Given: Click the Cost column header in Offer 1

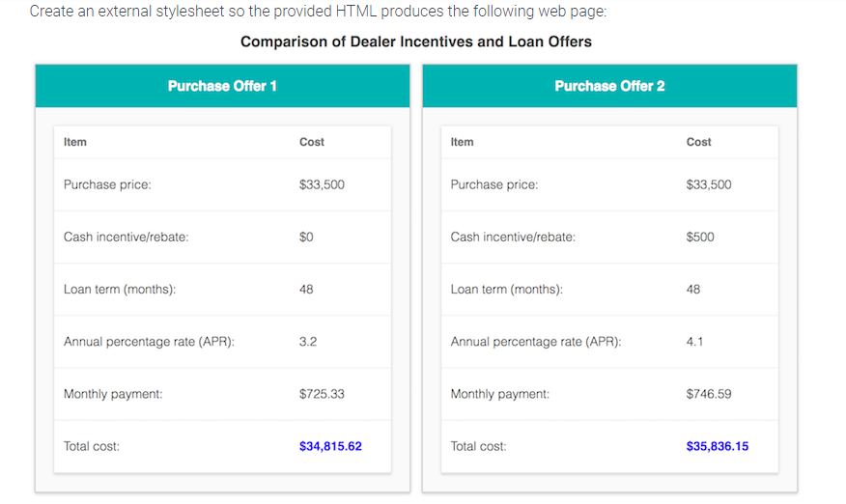Looking at the screenshot, I should [312, 142].
